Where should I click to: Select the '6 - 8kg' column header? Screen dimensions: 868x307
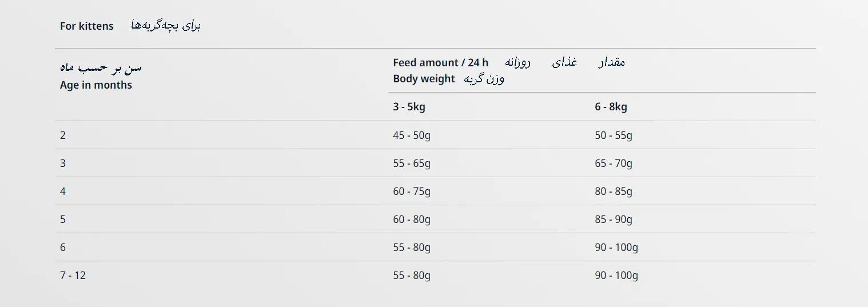(x=611, y=107)
